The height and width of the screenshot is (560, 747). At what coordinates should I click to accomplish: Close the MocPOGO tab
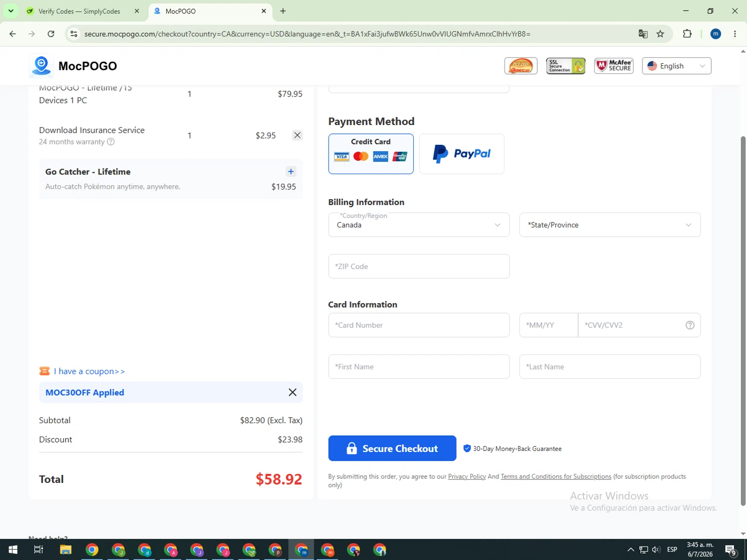tap(264, 11)
